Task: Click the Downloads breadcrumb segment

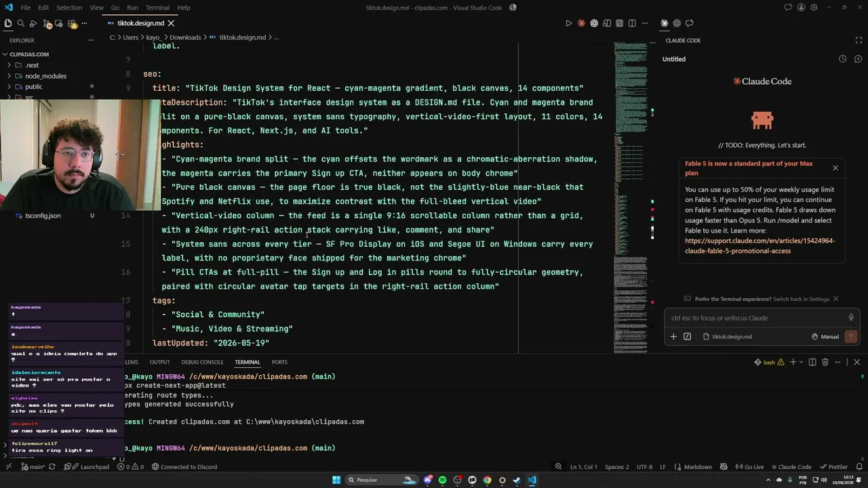Action: (x=184, y=37)
